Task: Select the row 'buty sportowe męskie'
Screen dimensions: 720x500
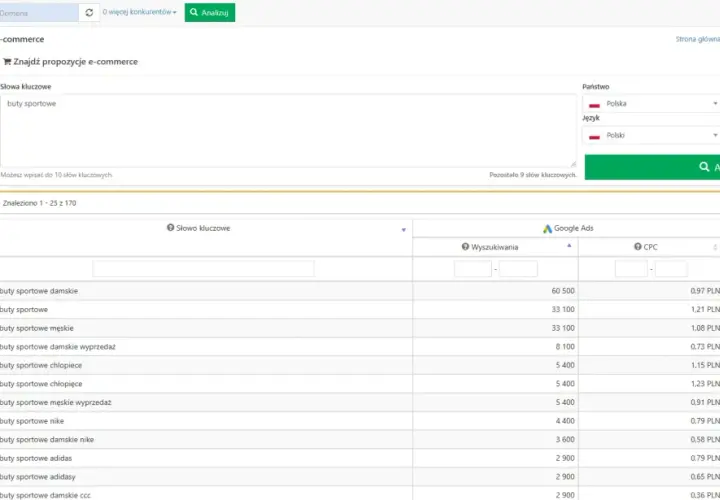Action: pos(360,328)
